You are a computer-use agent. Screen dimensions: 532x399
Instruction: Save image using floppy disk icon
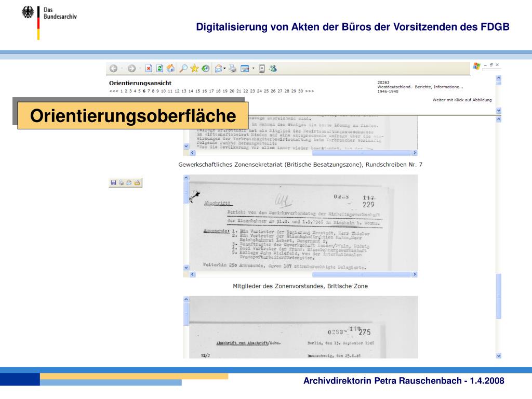pos(113,182)
